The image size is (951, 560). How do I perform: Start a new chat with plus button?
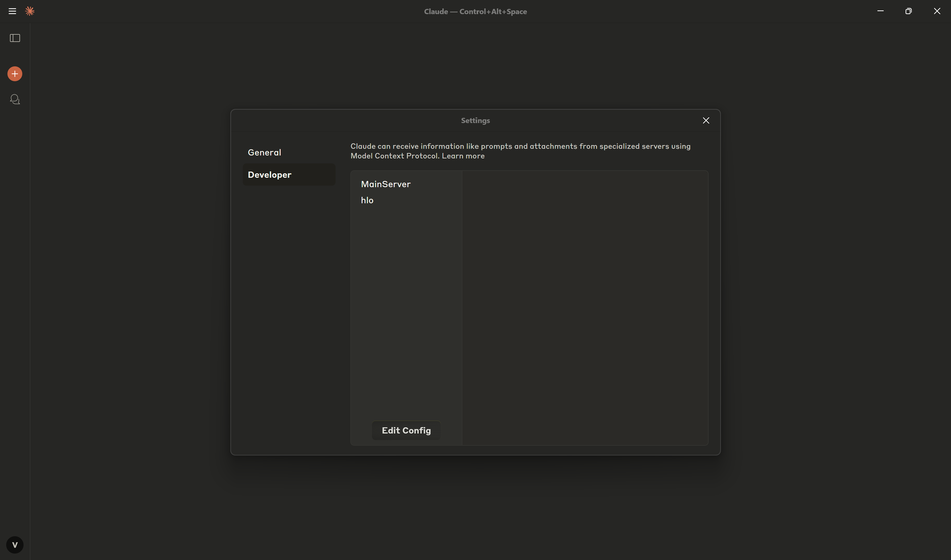(x=15, y=74)
